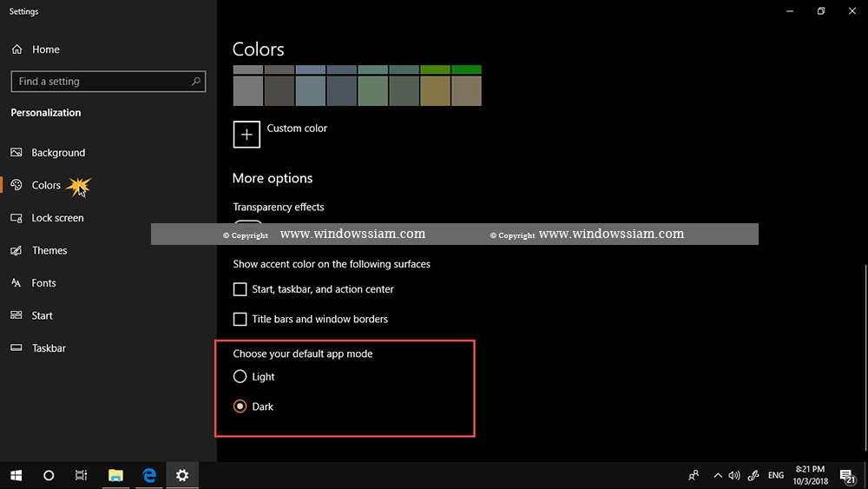
Task: Restore down the Settings window
Action: (x=821, y=11)
